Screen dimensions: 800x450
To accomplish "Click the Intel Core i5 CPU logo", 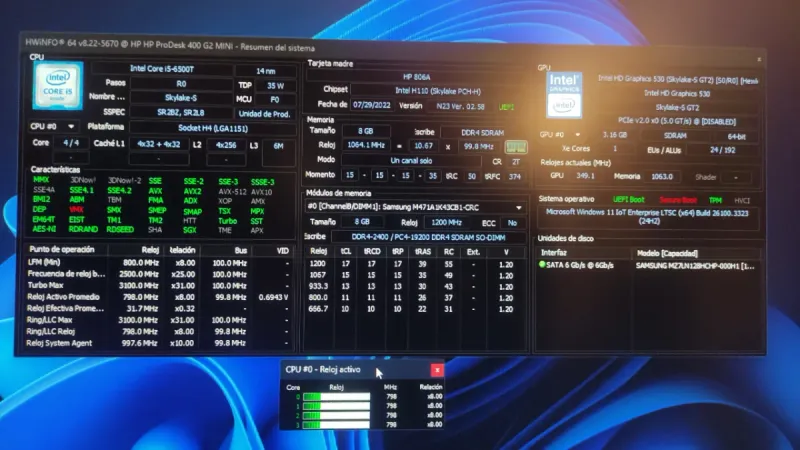I will [x=58, y=86].
